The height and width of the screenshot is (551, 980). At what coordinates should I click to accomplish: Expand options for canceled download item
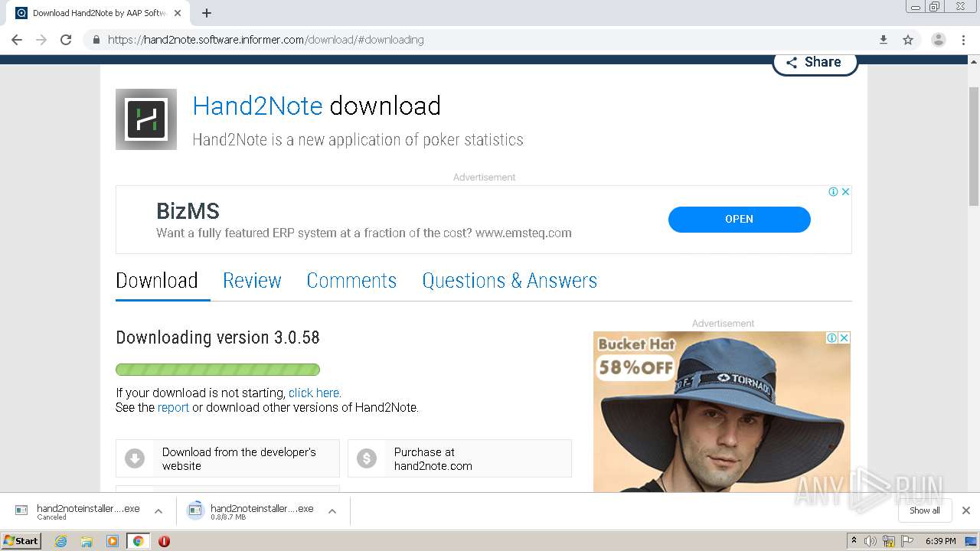tap(158, 511)
